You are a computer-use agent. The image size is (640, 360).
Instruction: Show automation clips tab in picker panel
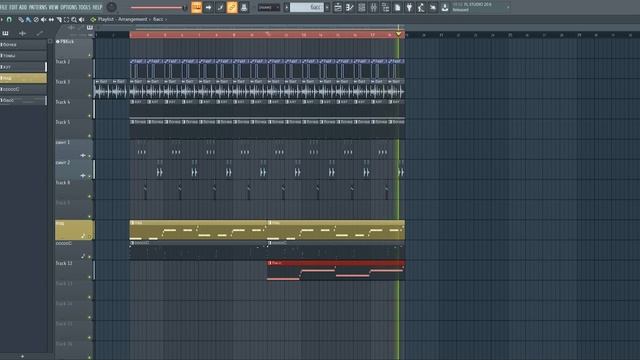pos(40,33)
